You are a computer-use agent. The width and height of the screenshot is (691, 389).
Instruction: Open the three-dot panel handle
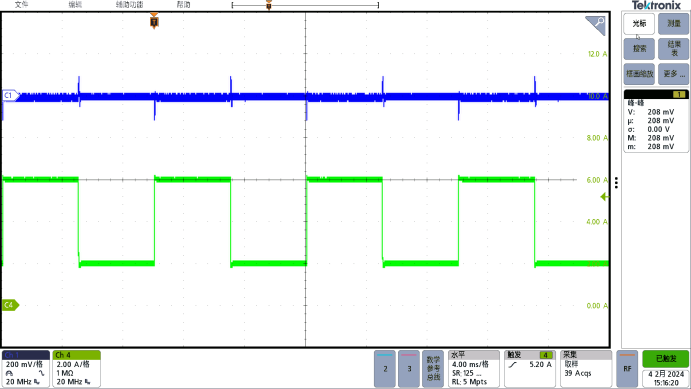616,182
